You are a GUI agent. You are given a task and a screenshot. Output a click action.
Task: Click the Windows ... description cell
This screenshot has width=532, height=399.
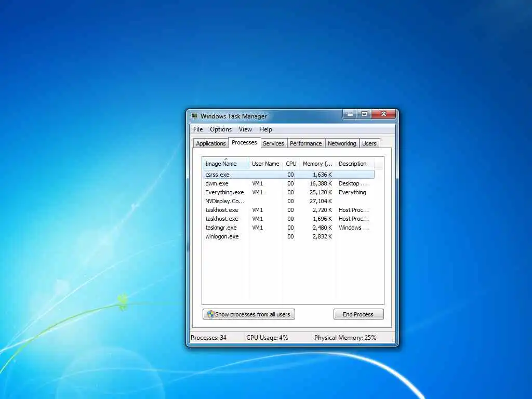tap(353, 228)
